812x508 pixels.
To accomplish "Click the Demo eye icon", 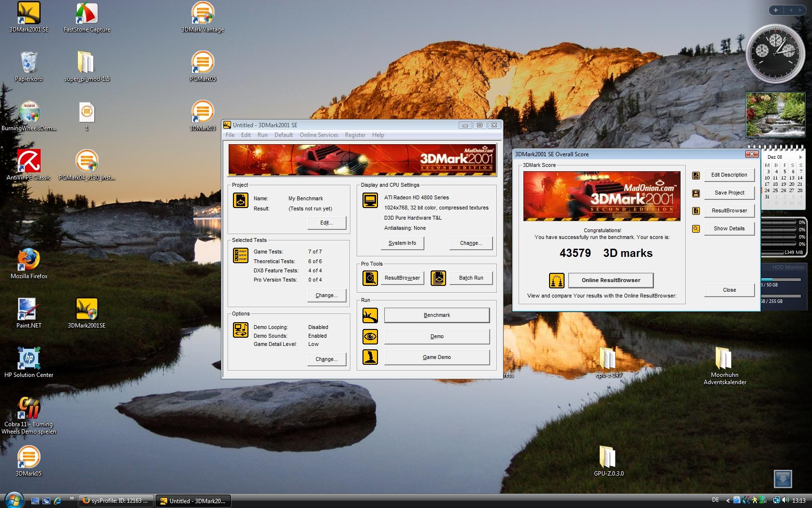I will (x=370, y=336).
